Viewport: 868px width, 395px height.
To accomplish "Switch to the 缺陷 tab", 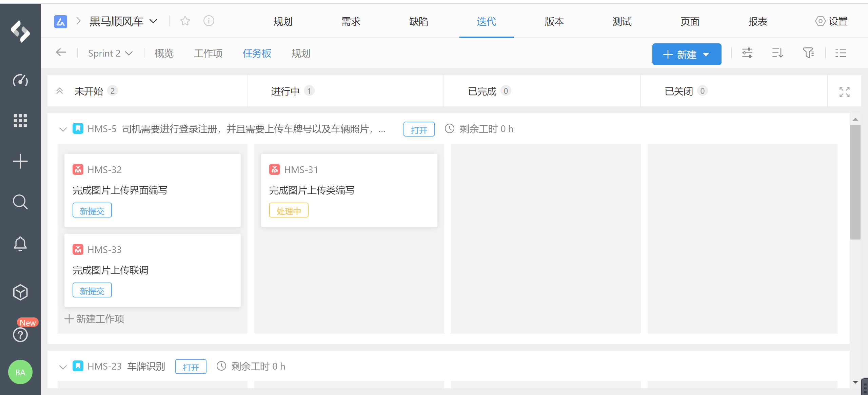I will (x=418, y=21).
